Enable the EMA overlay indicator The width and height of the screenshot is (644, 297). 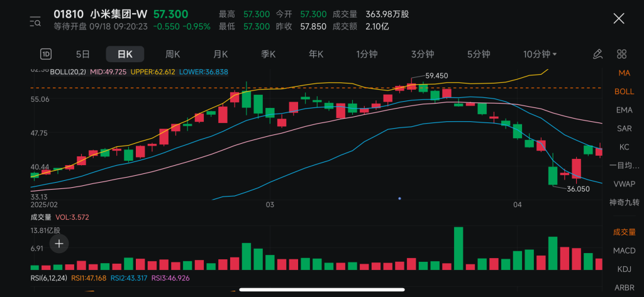point(624,110)
